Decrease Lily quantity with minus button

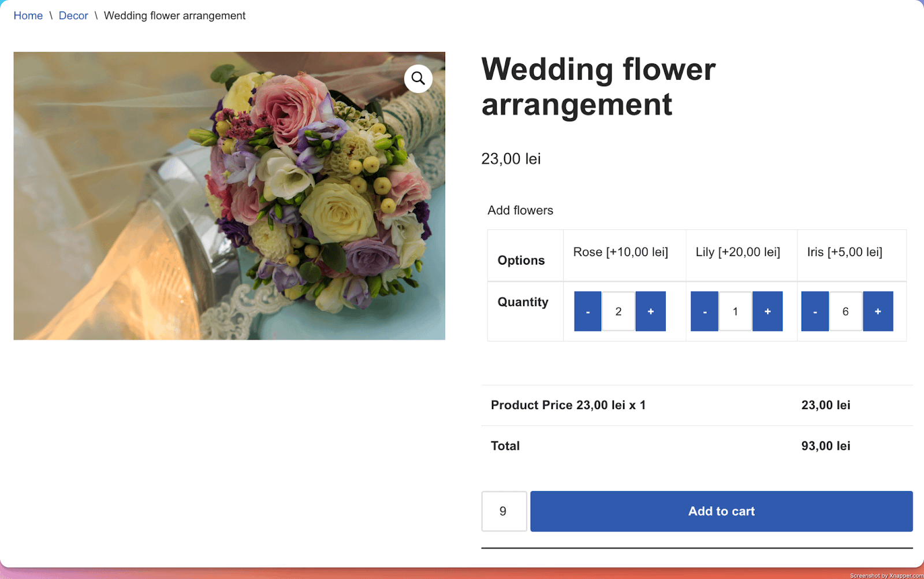click(704, 311)
